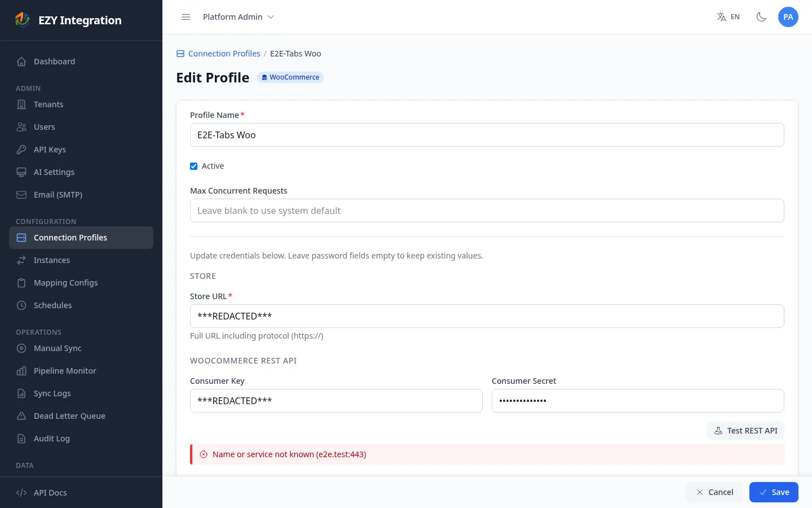
Task: Click the WooCommerce badge
Action: tap(290, 77)
